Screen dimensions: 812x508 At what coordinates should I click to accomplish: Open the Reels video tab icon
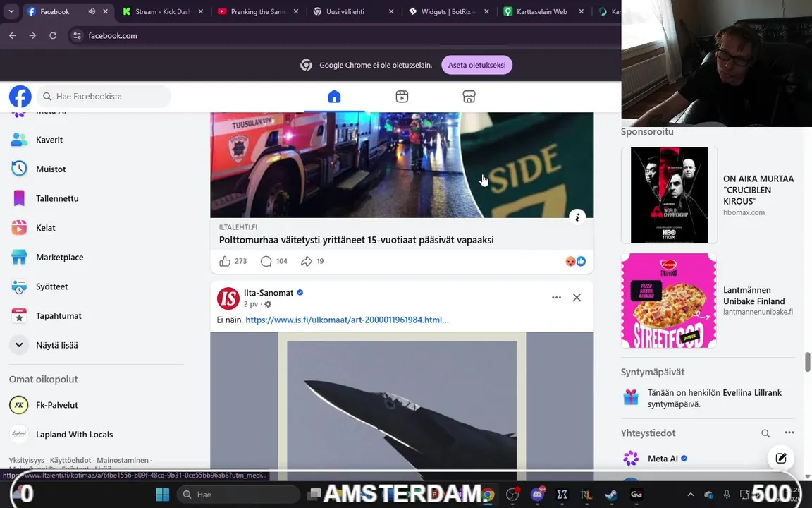[402, 97]
